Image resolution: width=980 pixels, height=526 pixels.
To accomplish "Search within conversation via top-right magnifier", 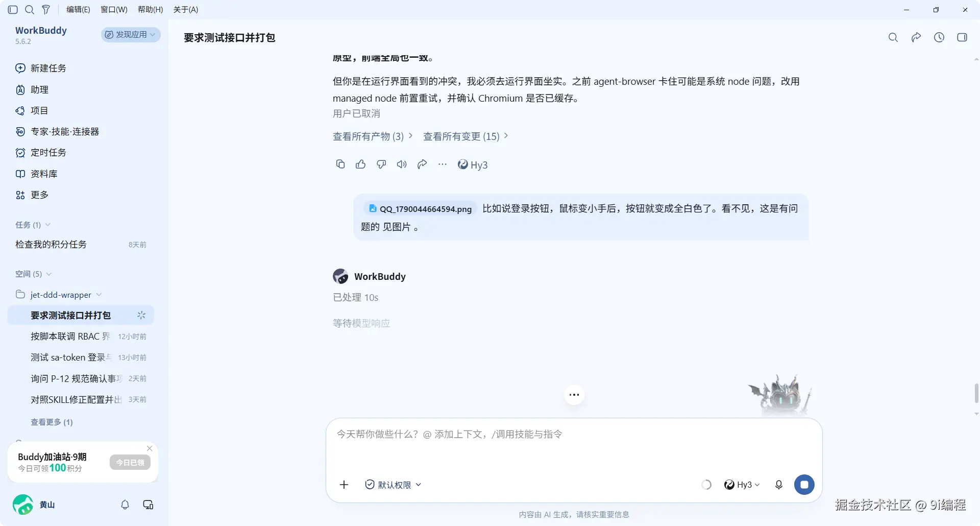I will coord(893,37).
